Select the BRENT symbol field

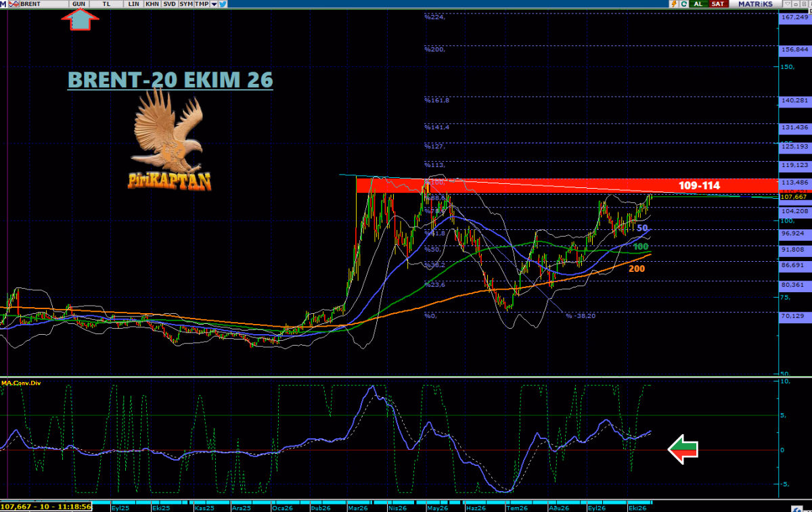pos(43,4)
